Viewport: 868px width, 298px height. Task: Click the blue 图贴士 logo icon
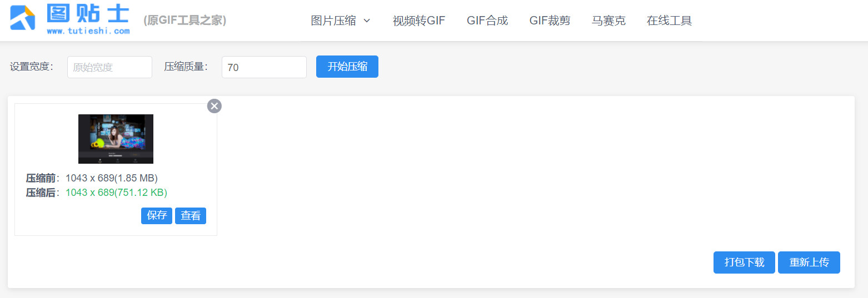[23, 18]
